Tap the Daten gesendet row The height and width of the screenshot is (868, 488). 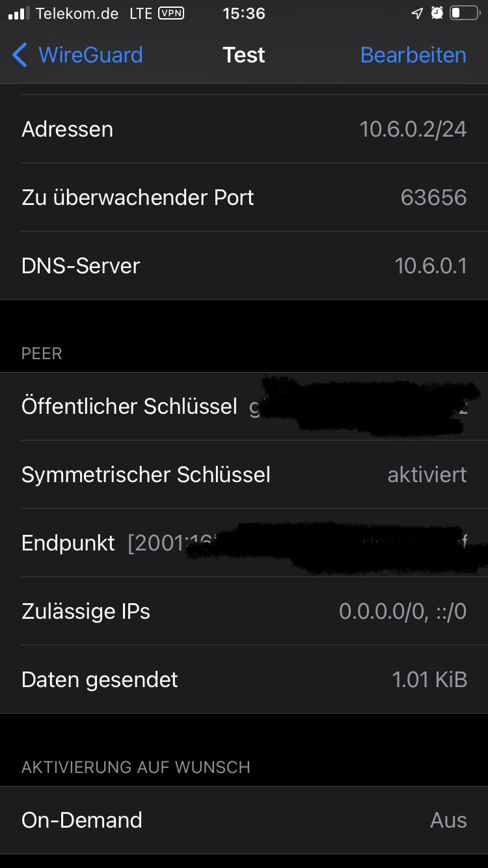pos(244,680)
